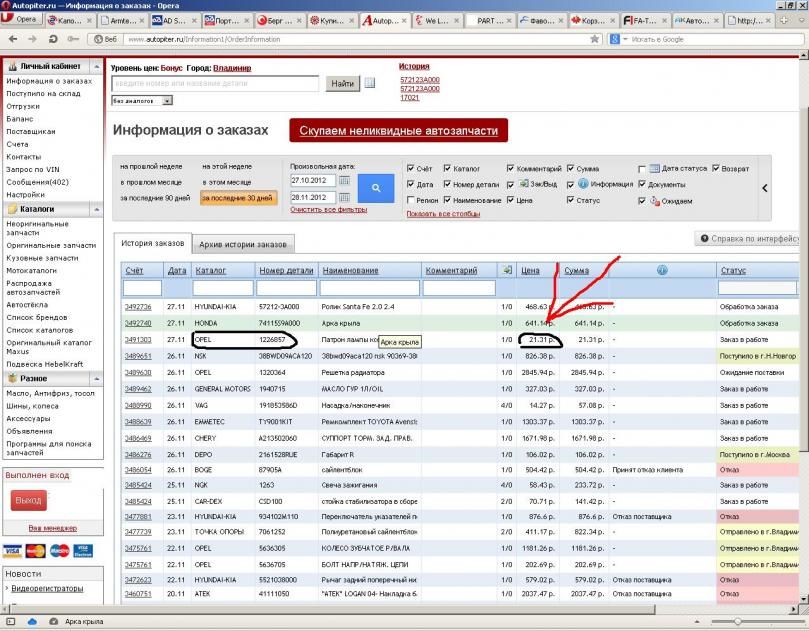809x631 pixels.
Task: Click the part number search input field
Action: click(215, 83)
